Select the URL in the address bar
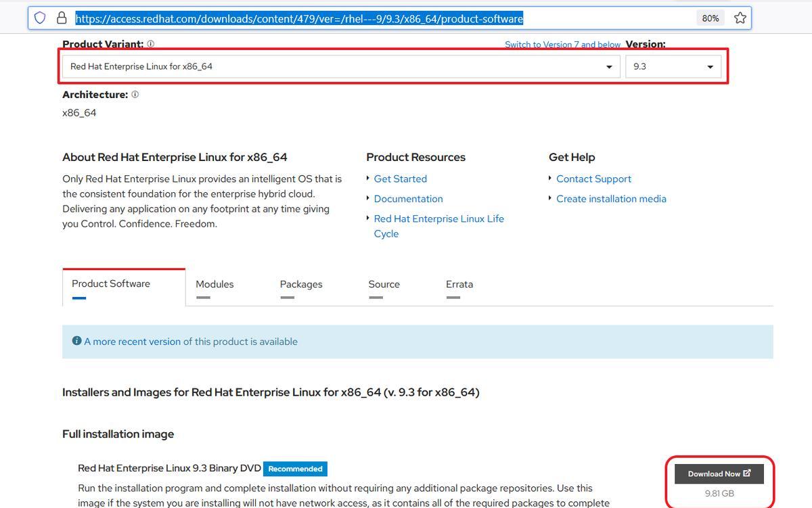 pos(299,18)
